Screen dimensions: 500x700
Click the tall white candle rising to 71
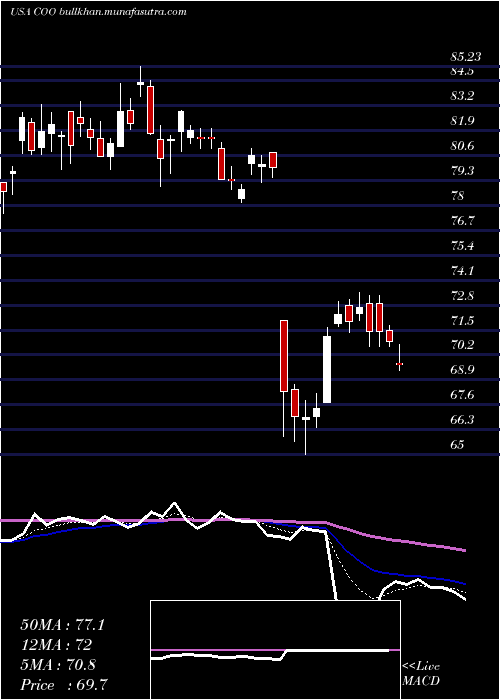tap(327, 369)
